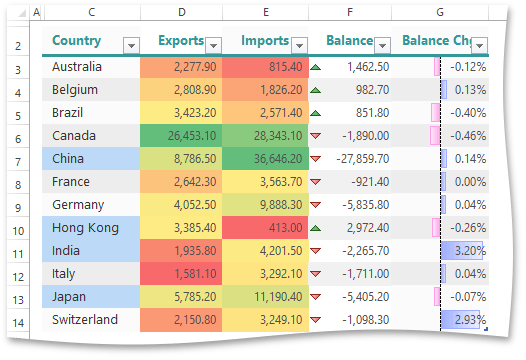
Task: Click the red down arrow for Canada
Action: (315, 136)
